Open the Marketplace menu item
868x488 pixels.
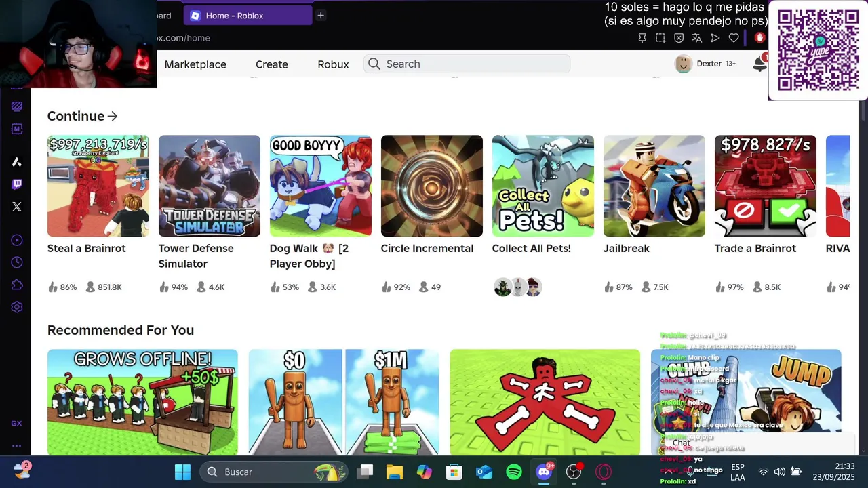coord(195,64)
